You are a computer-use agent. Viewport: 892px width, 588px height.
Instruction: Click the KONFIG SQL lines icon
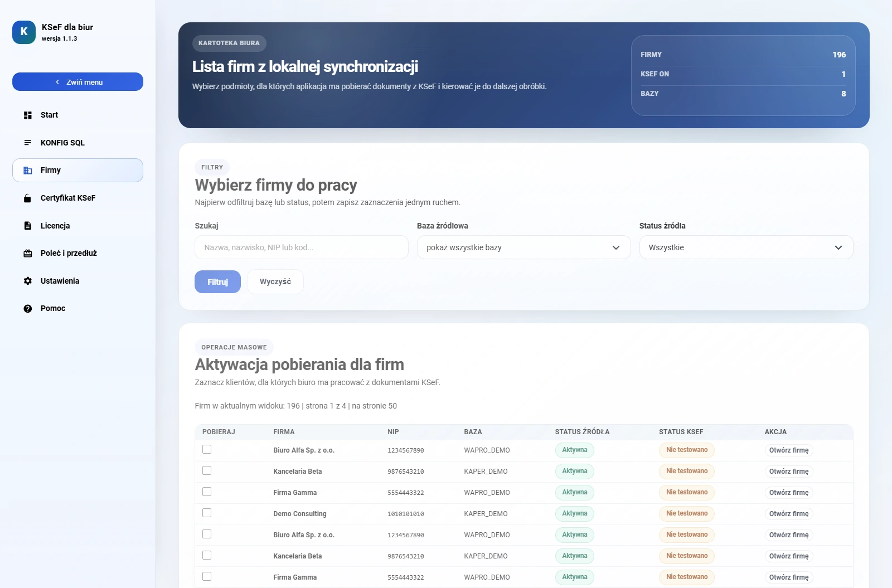coord(28,143)
